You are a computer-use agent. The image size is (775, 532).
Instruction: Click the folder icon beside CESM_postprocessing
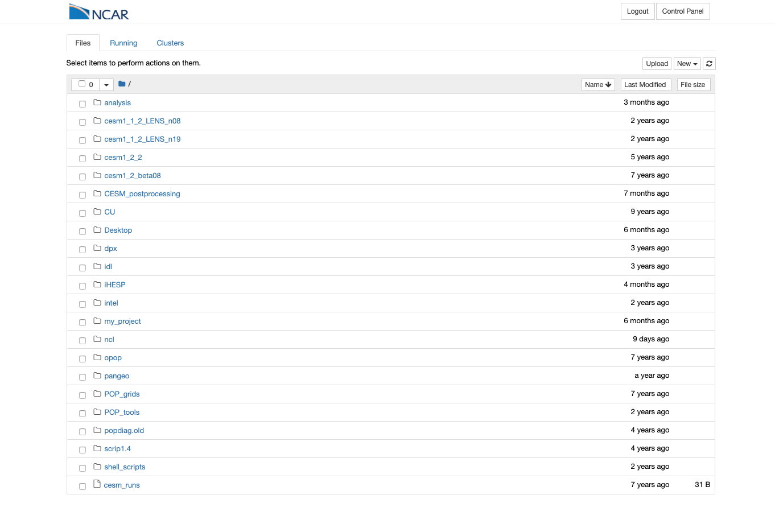[97, 193]
